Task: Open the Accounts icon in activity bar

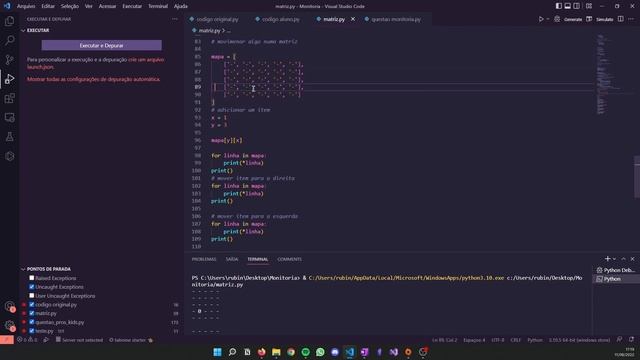Action: pyautogui.click(x=9, y=306)
